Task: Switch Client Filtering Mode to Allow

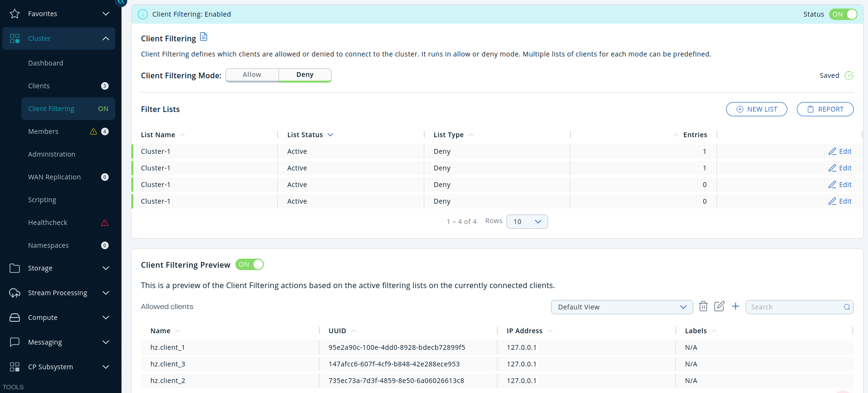Action: click(x=252, y=75)
